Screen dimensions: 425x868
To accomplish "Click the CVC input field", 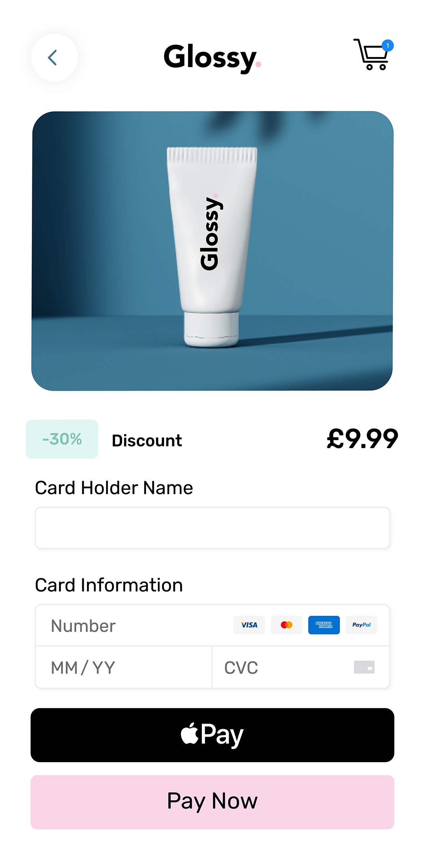I will 301,667.
